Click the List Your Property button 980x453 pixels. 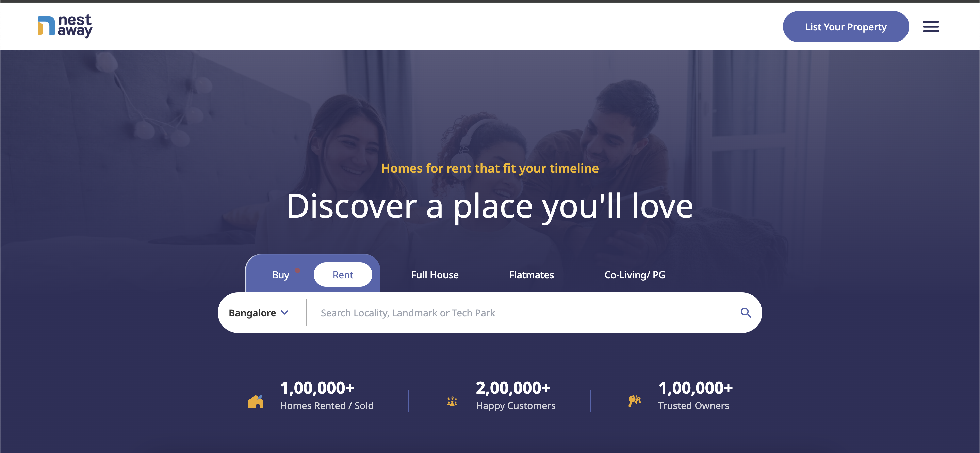pyautogui.click(x=845, y=26)
